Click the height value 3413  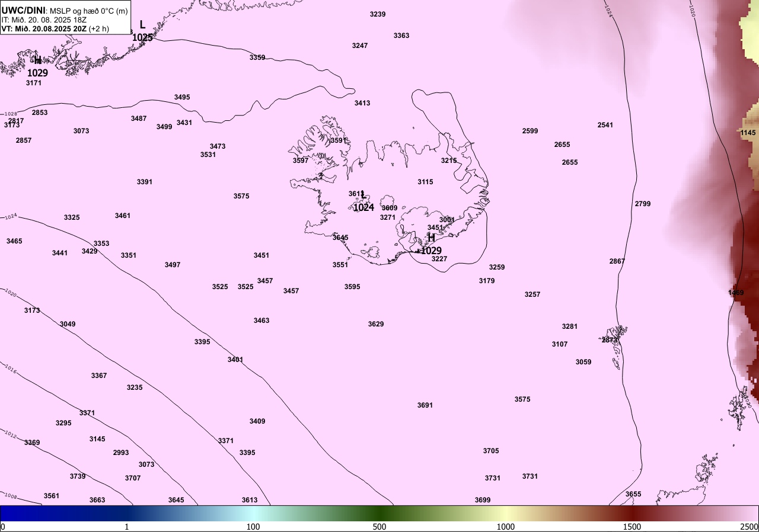point(362,103)
